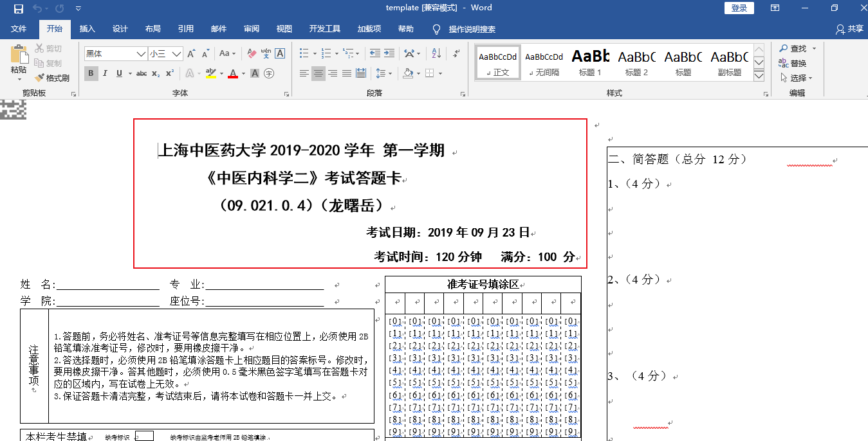The image size is (868, 441).
Task: Click the 共享 (Share) button
Action: 849,29
